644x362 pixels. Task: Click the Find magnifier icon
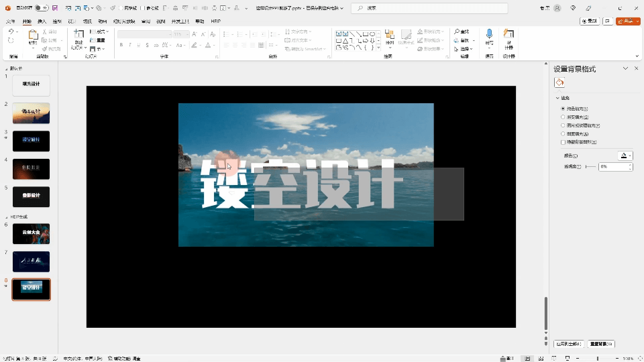(457, 32)
